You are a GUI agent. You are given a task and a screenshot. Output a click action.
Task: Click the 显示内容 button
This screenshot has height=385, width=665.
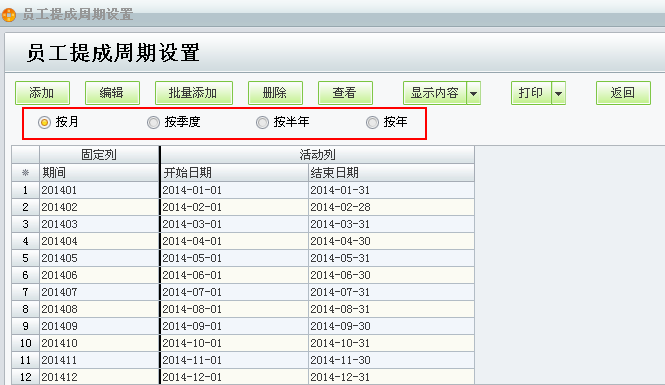point(435,93)
